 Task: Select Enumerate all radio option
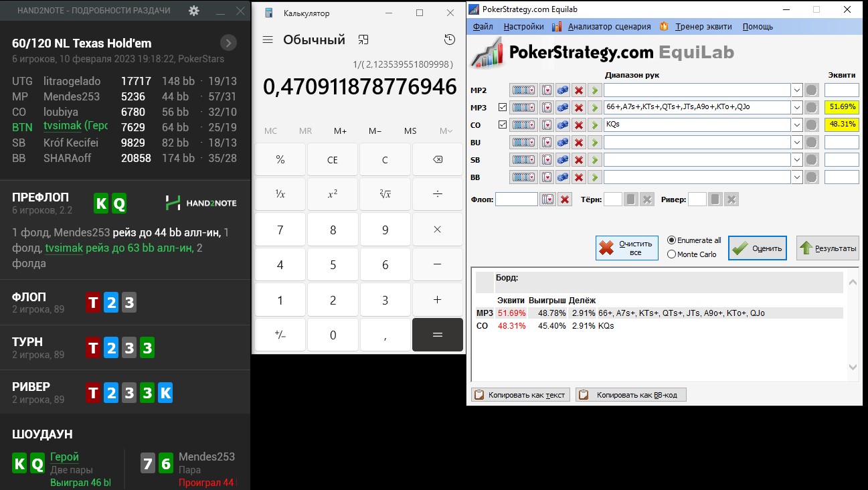(694, 240)
